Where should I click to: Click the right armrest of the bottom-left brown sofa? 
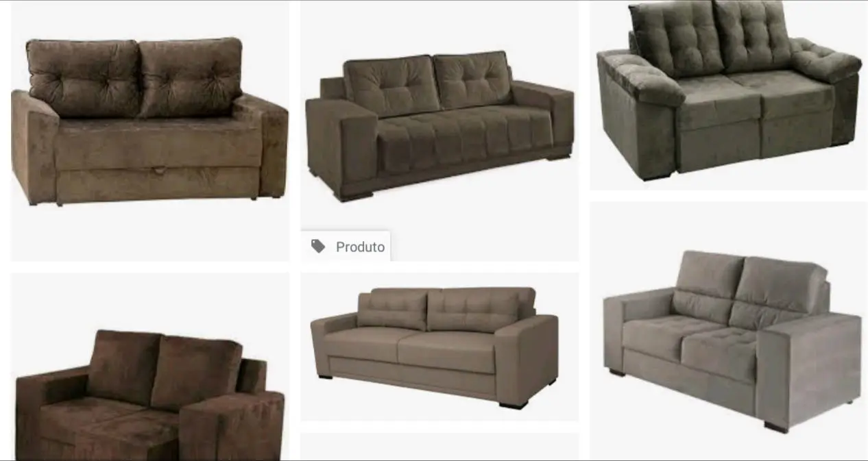point(232,425)
